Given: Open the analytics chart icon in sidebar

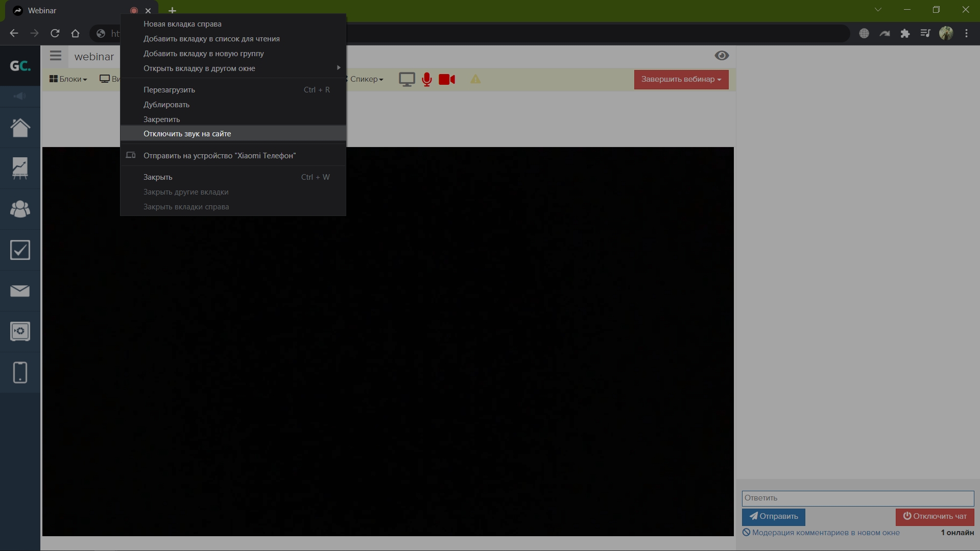Looking at the screenshot, I should (20, 169).
